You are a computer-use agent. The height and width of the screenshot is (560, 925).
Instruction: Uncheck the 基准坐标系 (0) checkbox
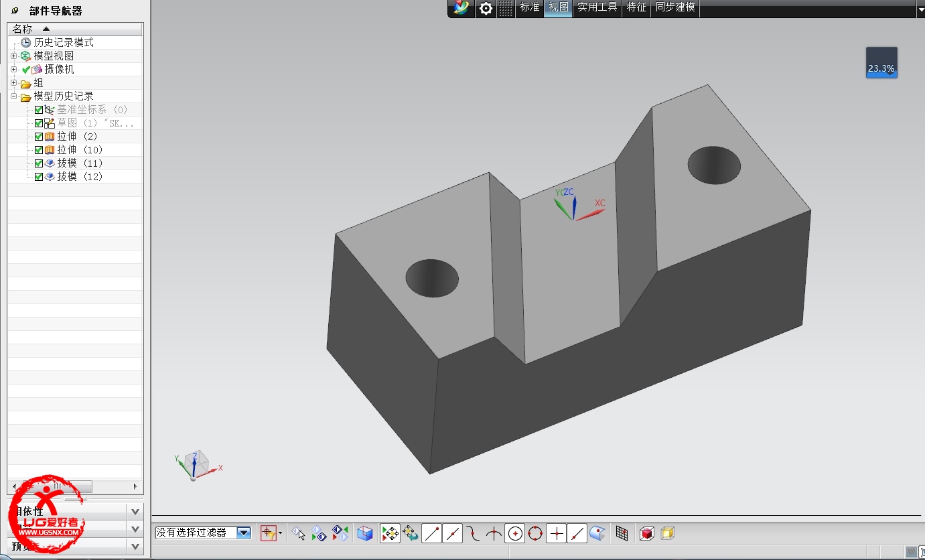pyautogui.click(x=39, y=110)
